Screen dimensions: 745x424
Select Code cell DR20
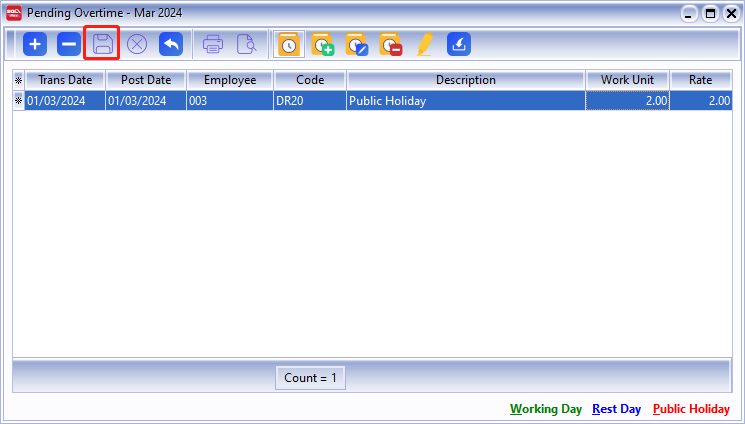coord(310,101)
